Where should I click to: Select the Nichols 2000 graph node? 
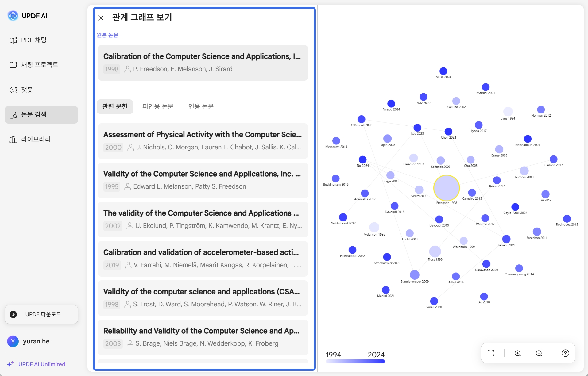(x=524, y=171)
